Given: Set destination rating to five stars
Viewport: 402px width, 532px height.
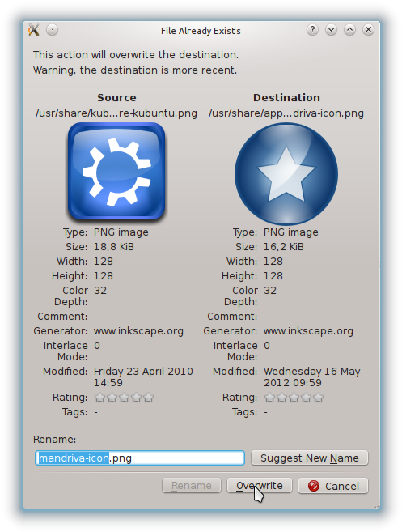Looking at the screenshot, I should tap(318, 398).
